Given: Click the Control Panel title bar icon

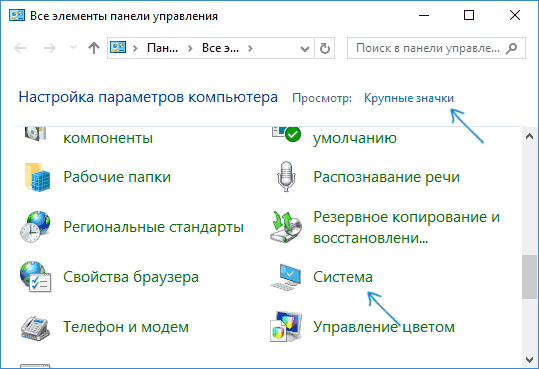Looking at the screenshot, I should click(x=17, y=15).
